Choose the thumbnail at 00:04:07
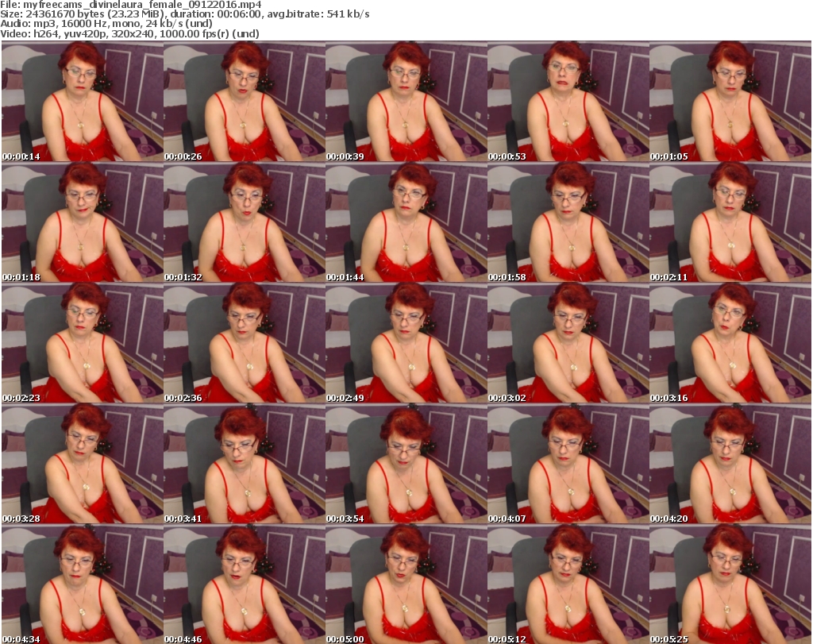Image resolution: width=813 pixels, height=644 pixels. [568, 464]
